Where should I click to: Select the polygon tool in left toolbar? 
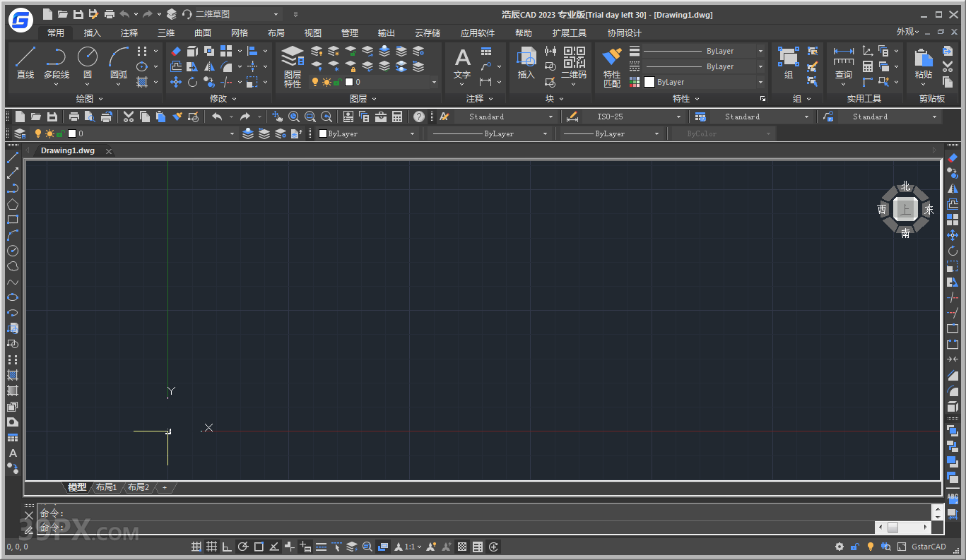13,204
